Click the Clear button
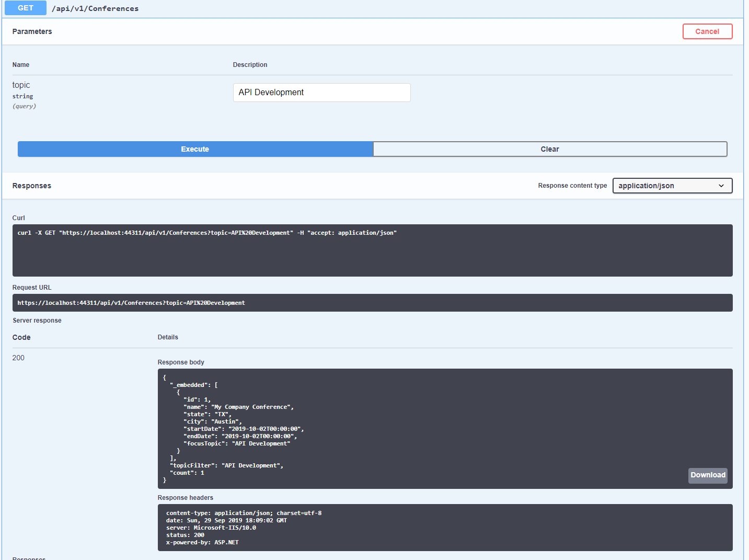Screen dimensions: 749x560 tap(550, 149)
